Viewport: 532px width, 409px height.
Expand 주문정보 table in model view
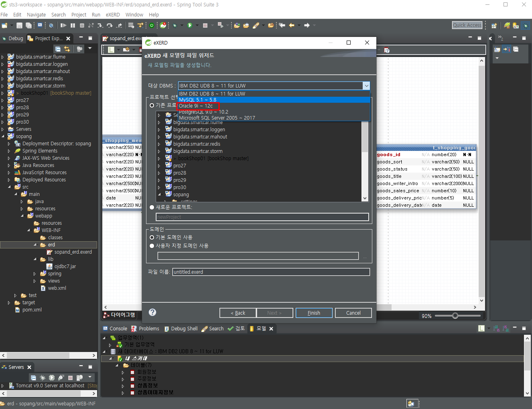coord(123,379)
